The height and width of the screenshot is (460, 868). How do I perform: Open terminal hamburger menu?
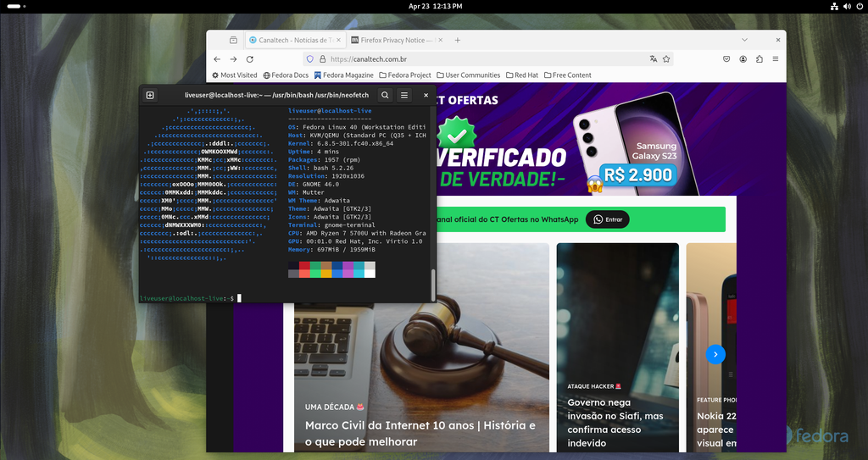point(404,95)
